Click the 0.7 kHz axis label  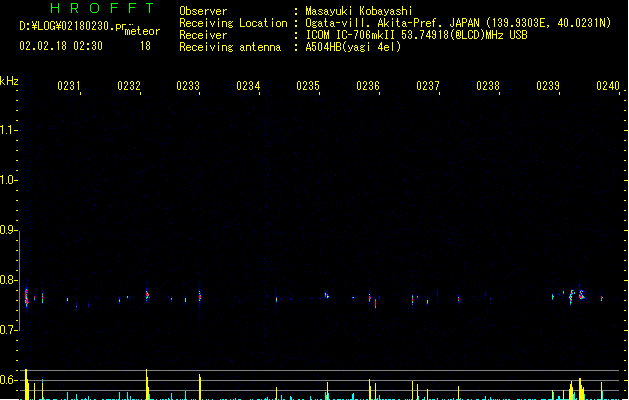7,330
